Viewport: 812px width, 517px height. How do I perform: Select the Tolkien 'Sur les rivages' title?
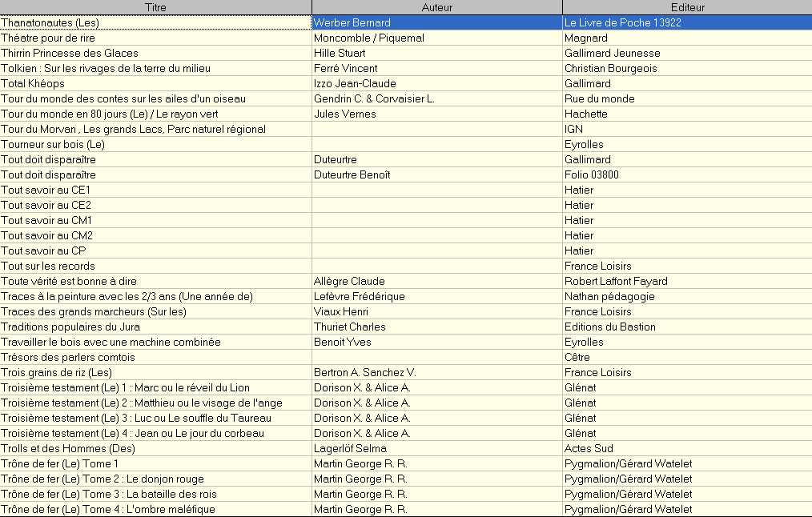click(x=155, y=68)
